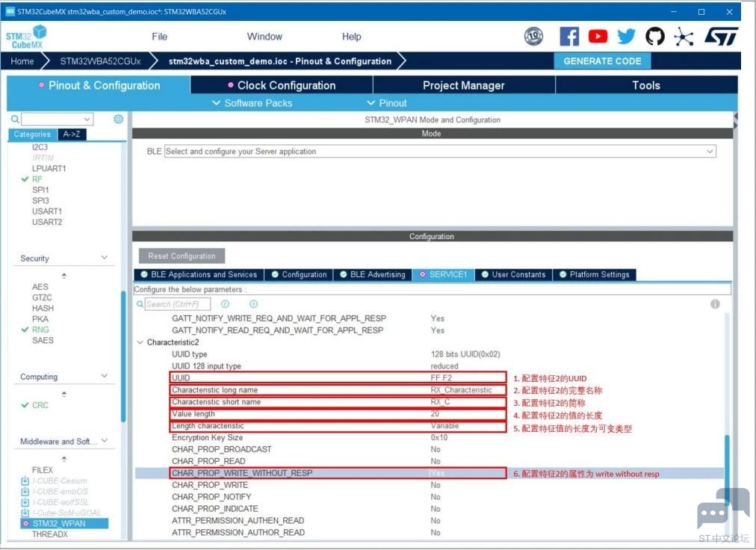The image size is (756, 550).
Task: Click the GENERATE CODE button
Action: tap(602, 61)
